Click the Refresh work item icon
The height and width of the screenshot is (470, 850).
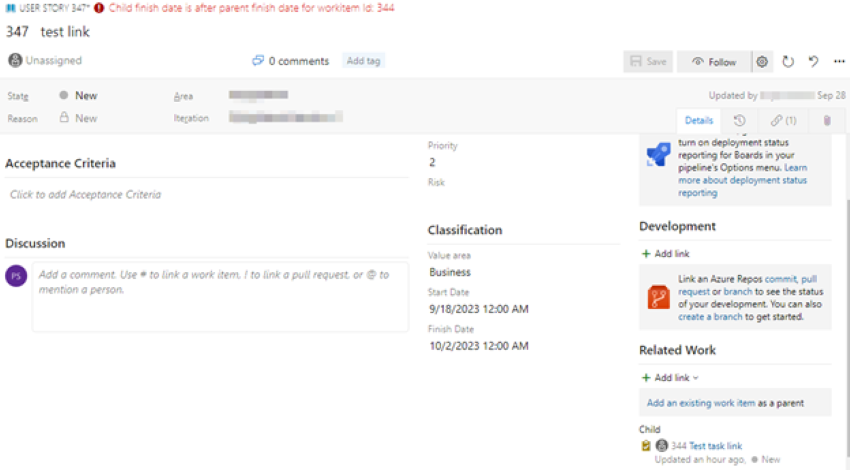(788, 62)
